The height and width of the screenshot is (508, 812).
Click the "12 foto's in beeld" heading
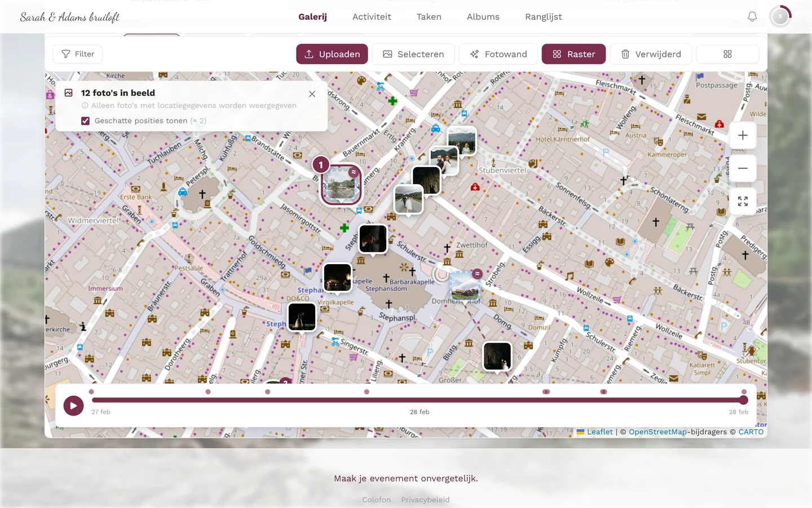click(118, 93)
